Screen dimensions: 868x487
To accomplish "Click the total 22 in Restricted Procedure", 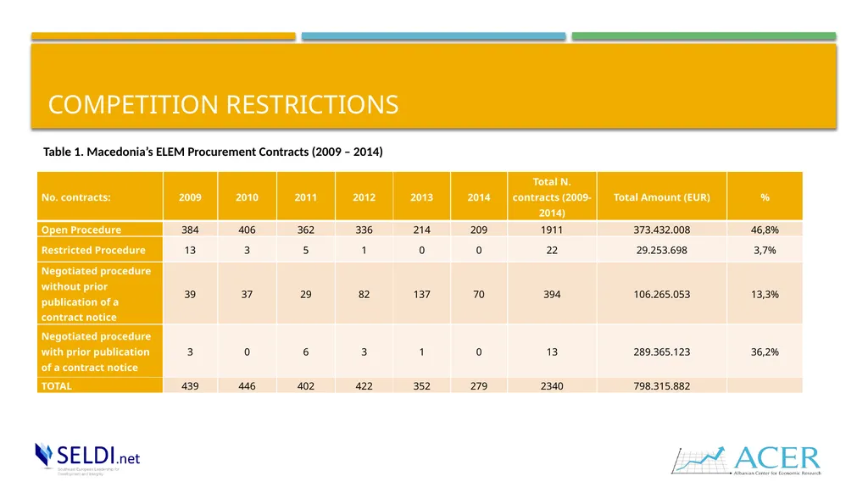I will 552,250.
